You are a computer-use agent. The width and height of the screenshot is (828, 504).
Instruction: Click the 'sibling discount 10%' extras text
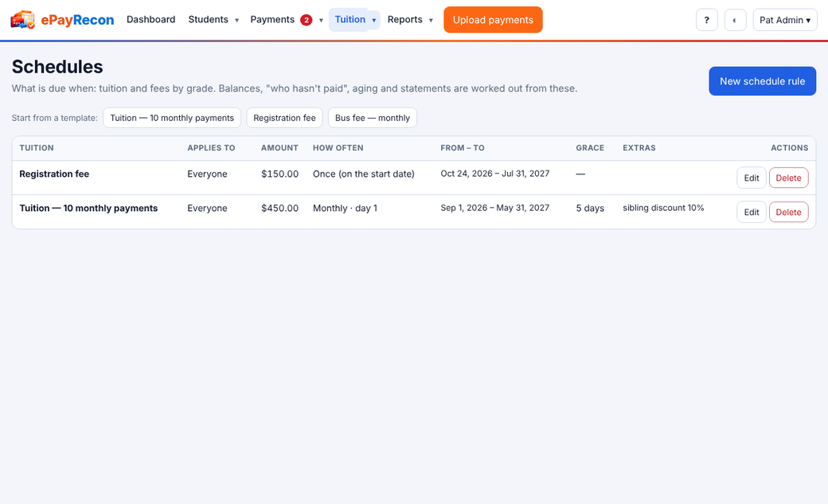663,208
